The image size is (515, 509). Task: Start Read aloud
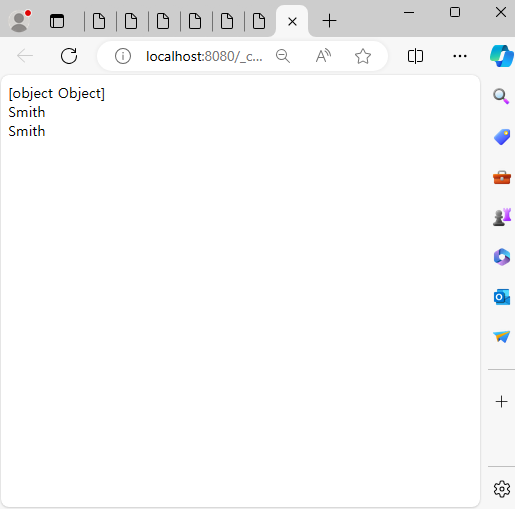323,56
